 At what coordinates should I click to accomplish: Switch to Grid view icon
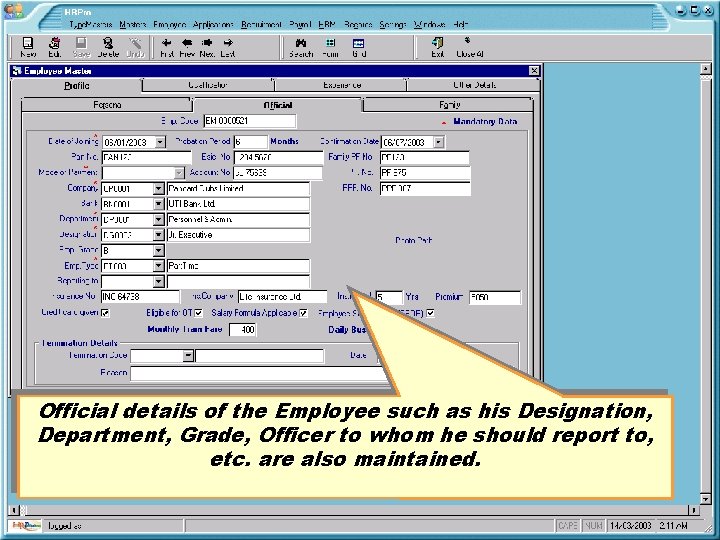(359, 43)
